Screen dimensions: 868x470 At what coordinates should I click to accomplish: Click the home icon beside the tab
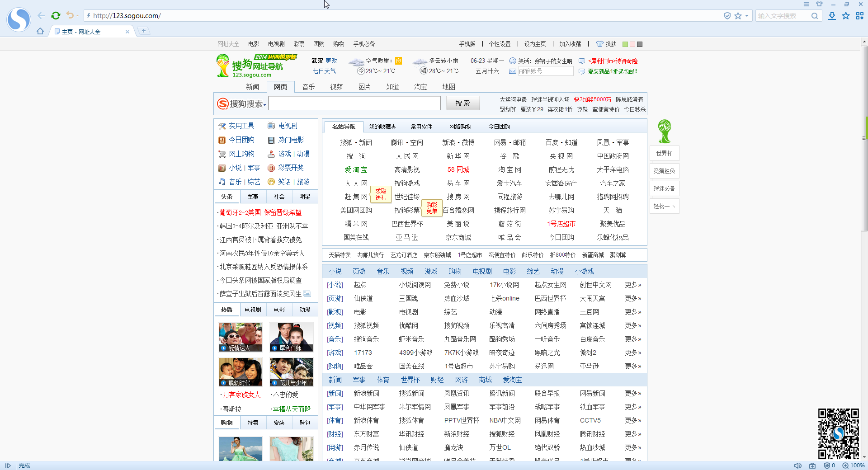[x=40, y=31]
